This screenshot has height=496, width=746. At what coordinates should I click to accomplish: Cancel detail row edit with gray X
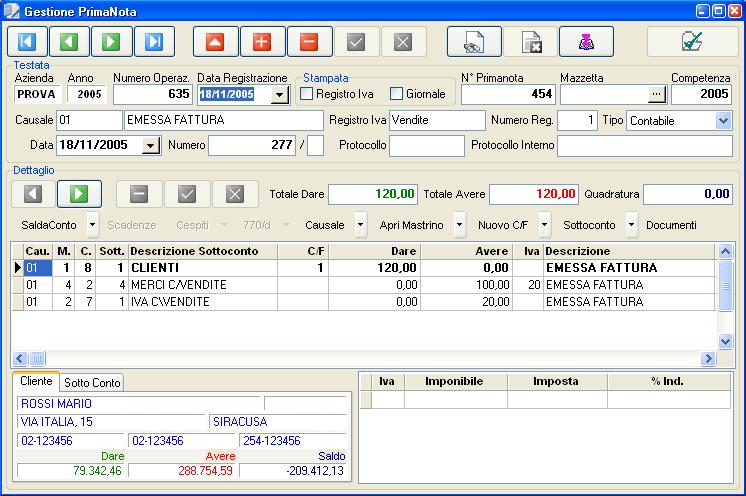(x=235, y=194)
